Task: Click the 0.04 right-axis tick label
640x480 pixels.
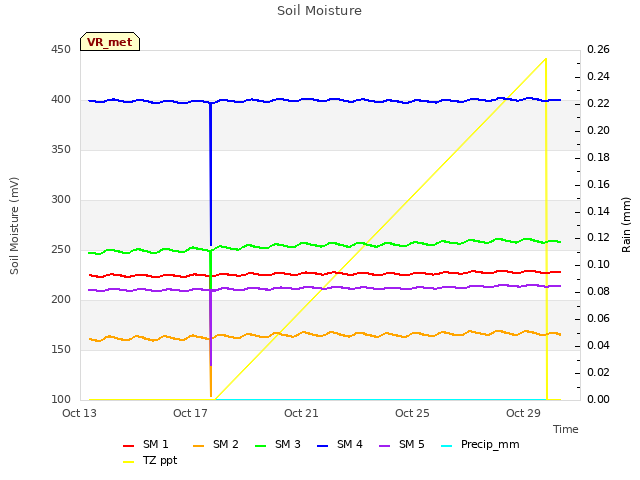Action: 598,345
